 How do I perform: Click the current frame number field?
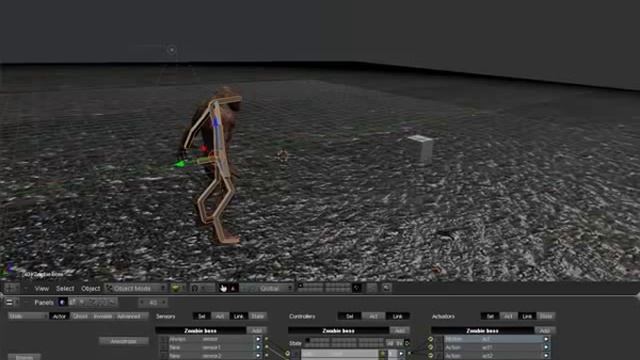pos(153,302)
